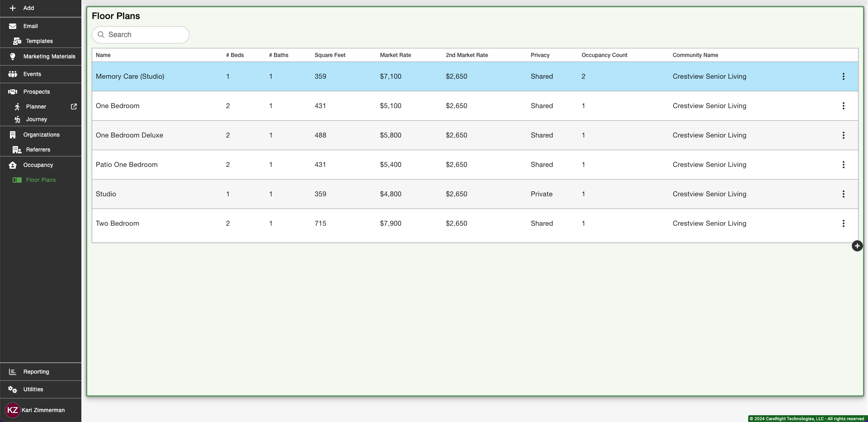Click the Reporting chart icon
The width and height of the screenshot is (868, 422).
pyautogui.click(x=13, y=372)
